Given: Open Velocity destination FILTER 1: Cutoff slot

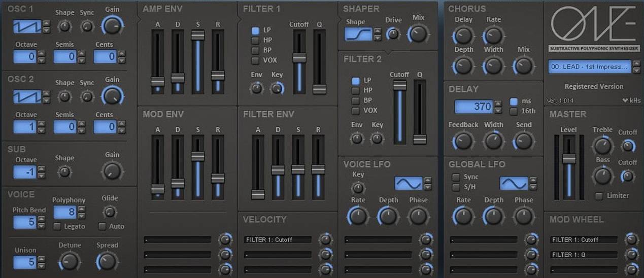Looking at the screenshot, I should [278, 239].
